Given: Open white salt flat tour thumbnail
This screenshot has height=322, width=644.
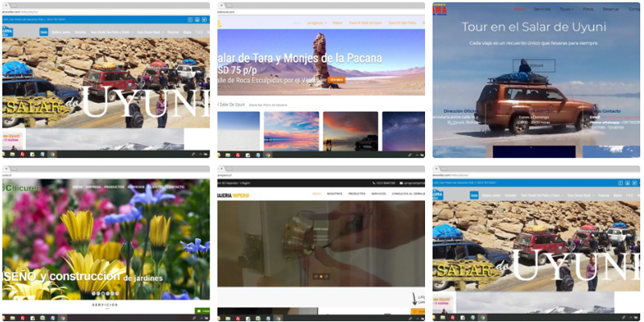Looking at the screenshot, I should tap(238, 131).
